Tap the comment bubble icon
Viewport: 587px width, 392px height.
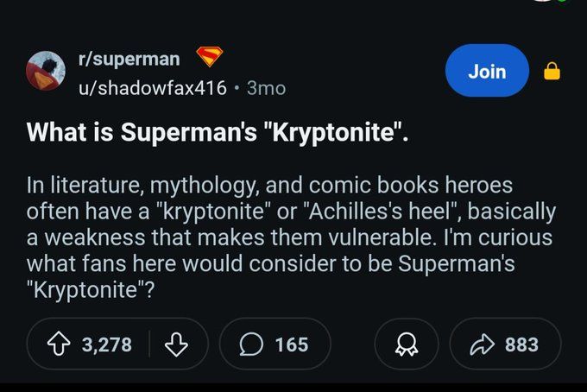[251, 344]
